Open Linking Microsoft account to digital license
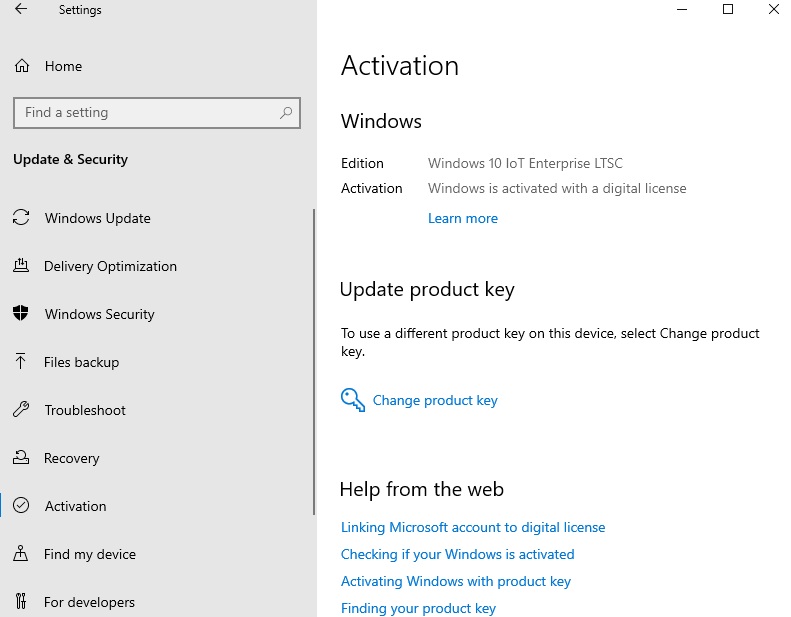This screenshot has width=791, height=617. pos(473,527)
